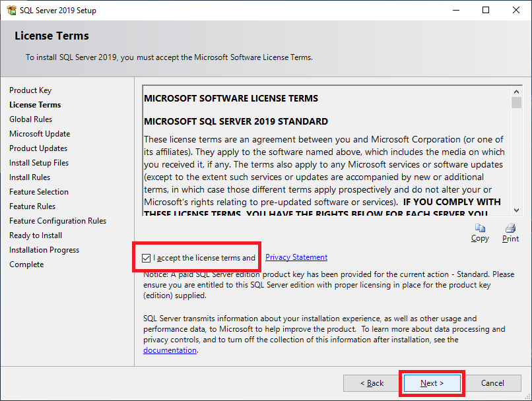Click the license text scrollbar thumb
Image resolution: width=532 pixels, height=401 pixels.
[516, 103]
